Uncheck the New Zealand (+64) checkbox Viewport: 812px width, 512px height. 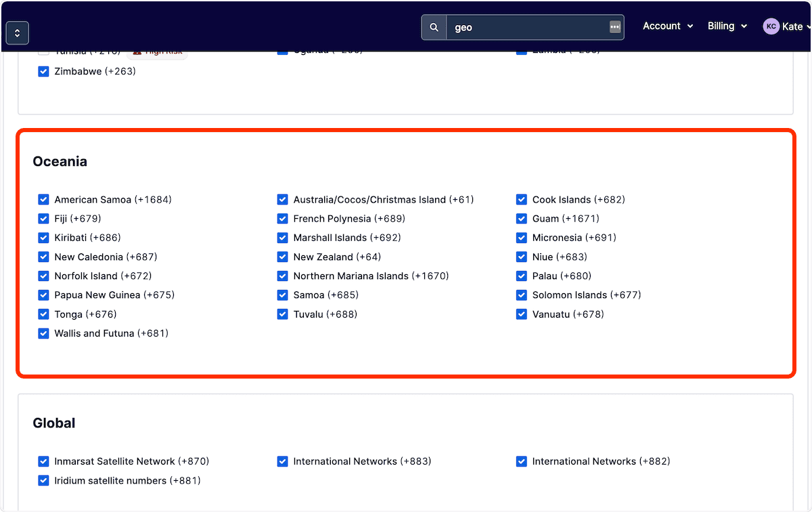pyautogui.click(x=283, y=257)
